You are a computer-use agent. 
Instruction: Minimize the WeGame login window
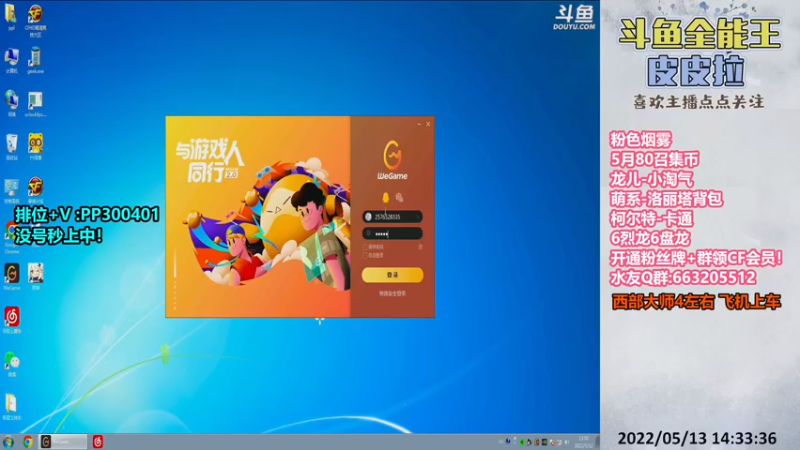pyautogui.click(x=419, y=124)
